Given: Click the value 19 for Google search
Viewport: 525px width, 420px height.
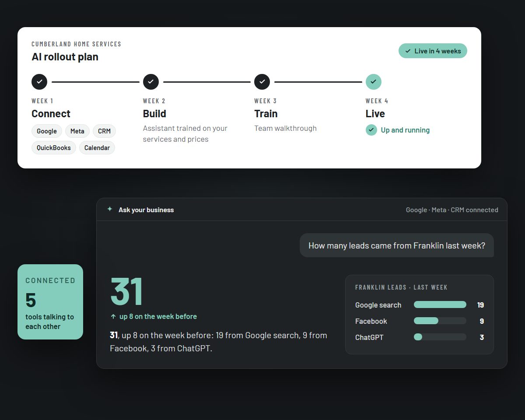Looking at the screenshot, I should tap(480, 305).
